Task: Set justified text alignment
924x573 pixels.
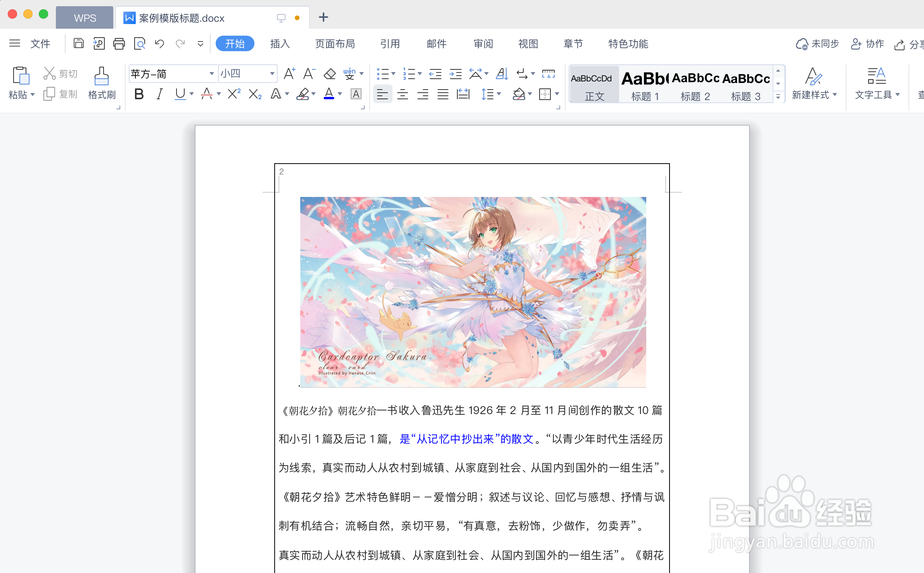Action: 443,94
